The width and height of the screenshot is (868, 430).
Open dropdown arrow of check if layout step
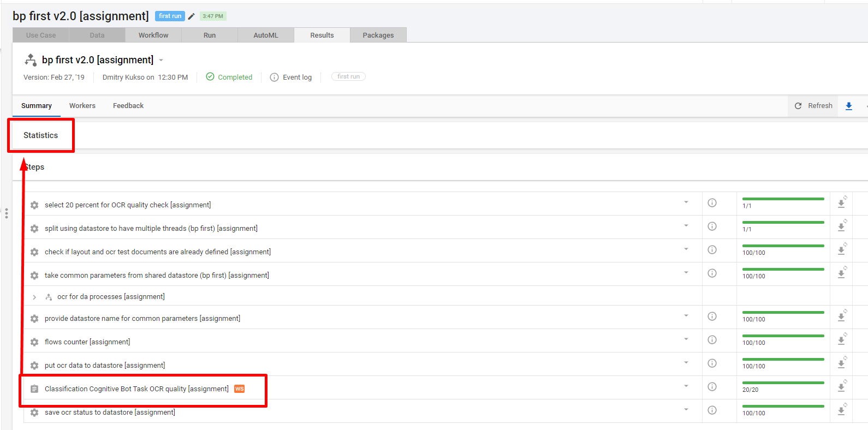(686, 249)
